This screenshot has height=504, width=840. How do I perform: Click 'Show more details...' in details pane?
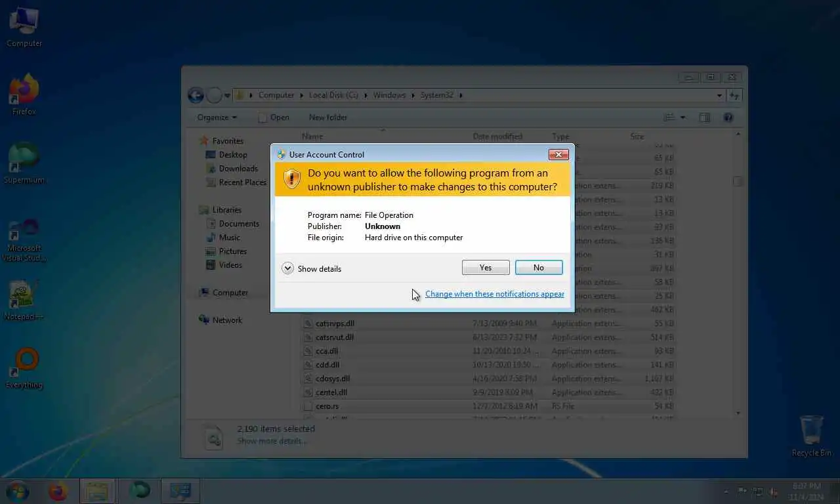[272, 441]
